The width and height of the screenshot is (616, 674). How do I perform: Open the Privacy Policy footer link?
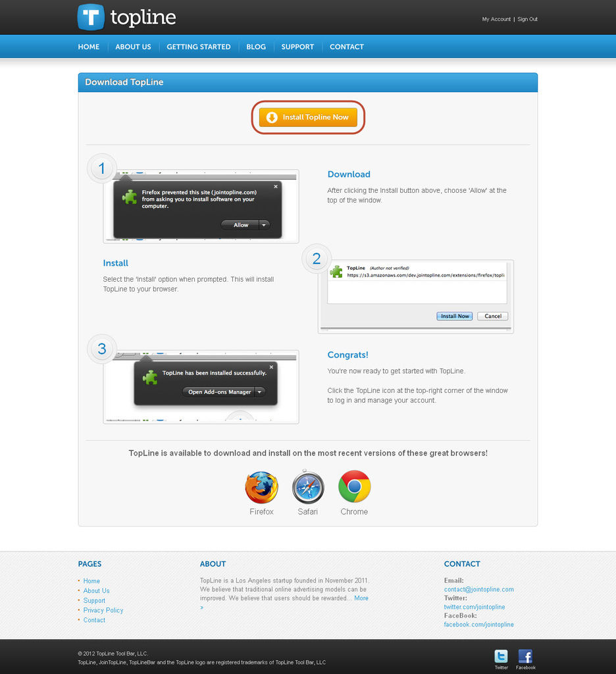coord(103,610)
